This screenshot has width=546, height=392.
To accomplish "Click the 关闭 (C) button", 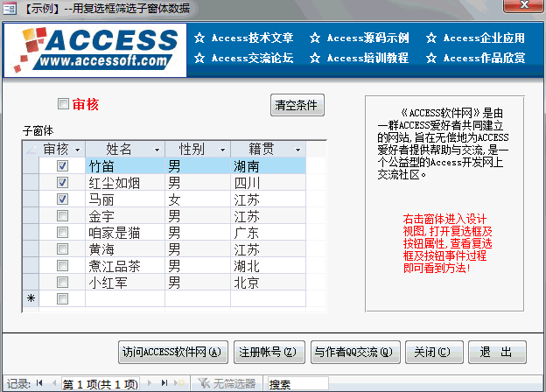I will pos(434,353).
